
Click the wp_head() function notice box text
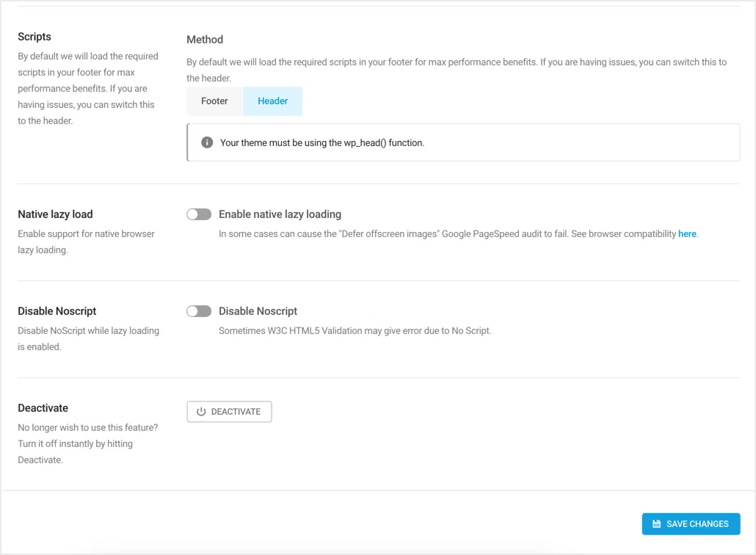[322, 142]
